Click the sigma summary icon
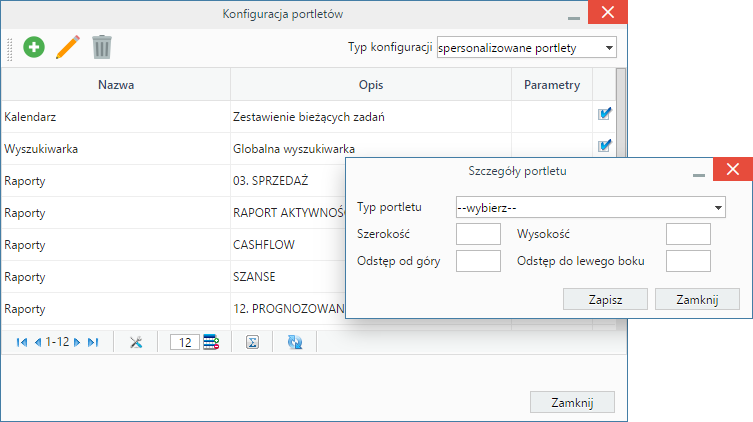This screenshot has width=753, height=422. (253, 342)
